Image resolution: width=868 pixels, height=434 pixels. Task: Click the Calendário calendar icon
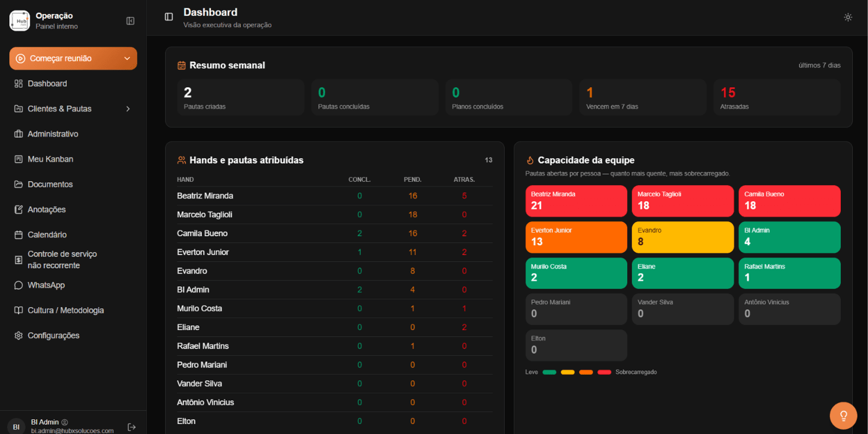coord(18,235)
